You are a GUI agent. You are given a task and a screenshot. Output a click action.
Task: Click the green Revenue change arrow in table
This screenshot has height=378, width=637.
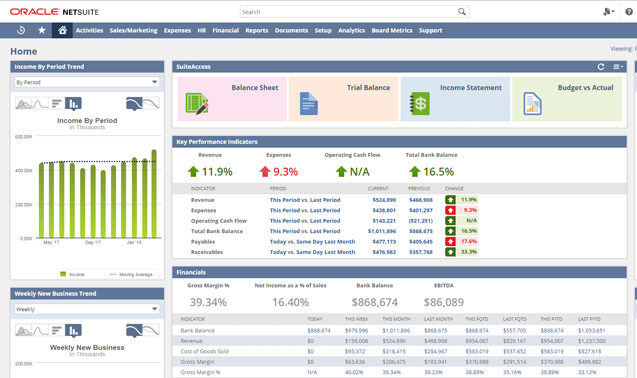point(450,200)
